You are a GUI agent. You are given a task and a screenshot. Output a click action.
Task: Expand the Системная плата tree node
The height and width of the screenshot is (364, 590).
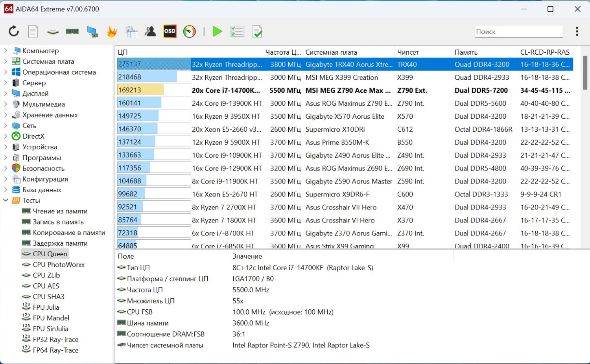[x=6, y=61]
